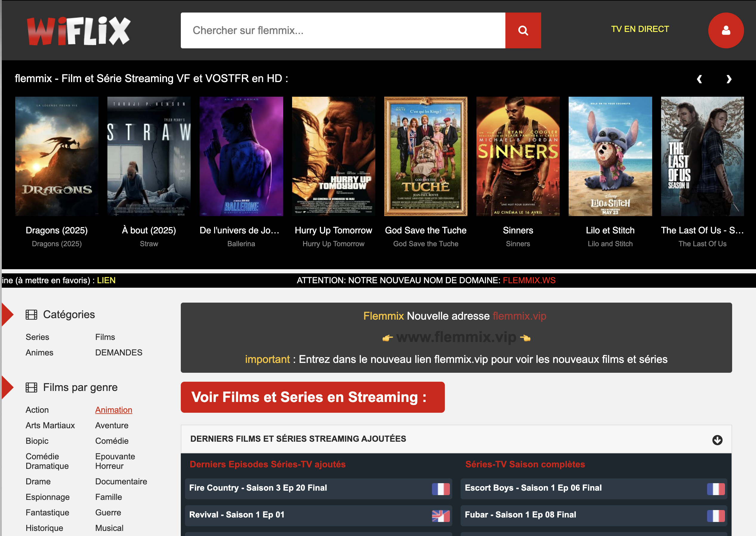Open Fubar - Saison 1 Ep 08 Final
The width and height of the screenshot is (756, 536).
594,515
